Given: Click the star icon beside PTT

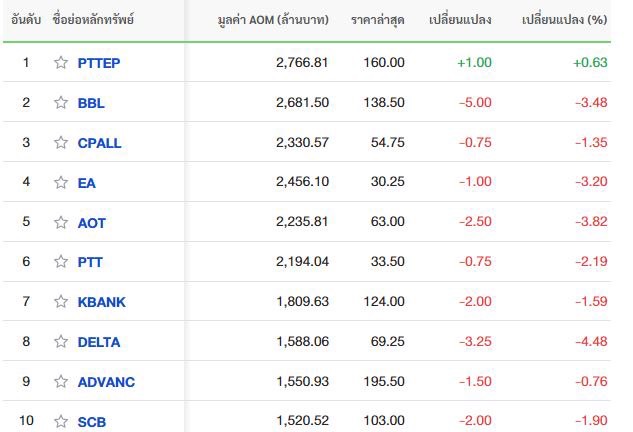Looking at the screenshot, I should click(x=61, y=262).
